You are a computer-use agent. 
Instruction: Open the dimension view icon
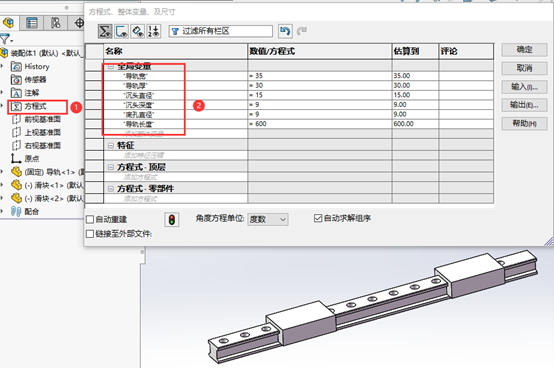138,31
